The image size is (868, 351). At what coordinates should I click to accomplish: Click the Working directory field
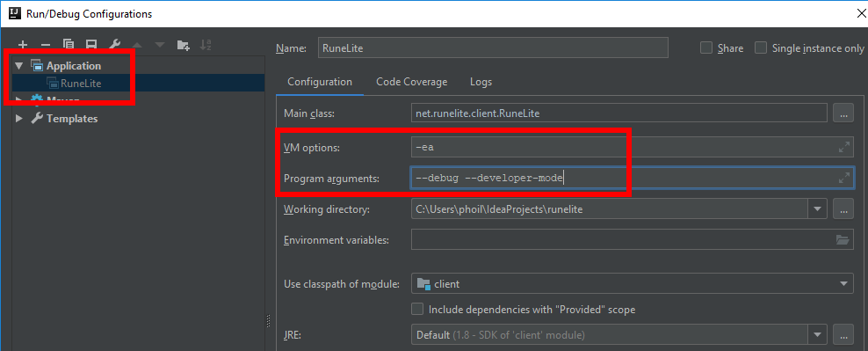pyautogui.click(x=610, y=209)
